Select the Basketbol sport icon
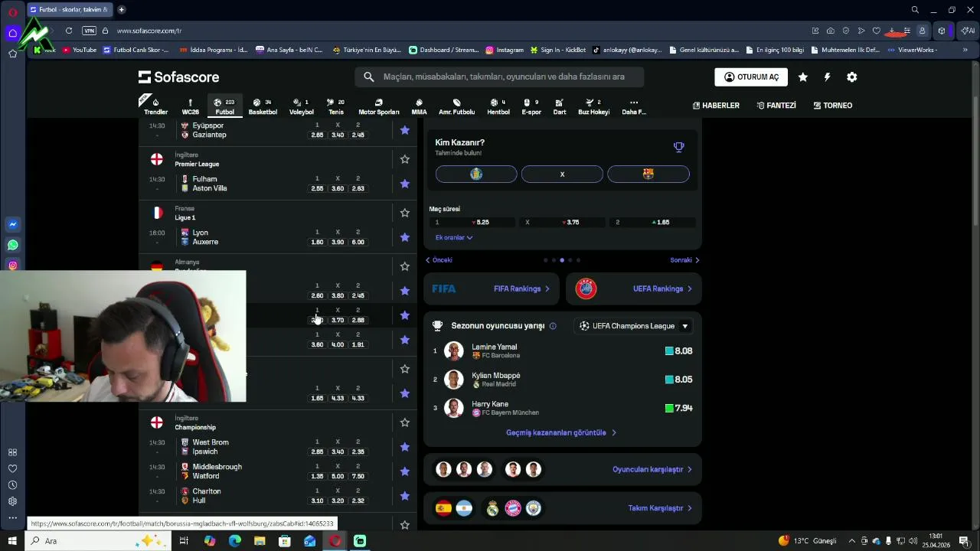980x551 pixels. coord(263,106)
